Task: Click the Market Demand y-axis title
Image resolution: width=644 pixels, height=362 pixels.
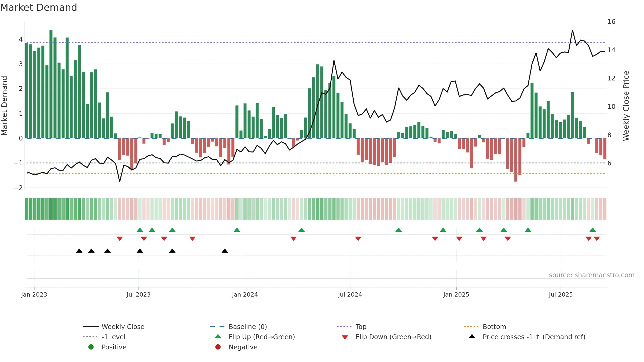Action: (4, 106)
